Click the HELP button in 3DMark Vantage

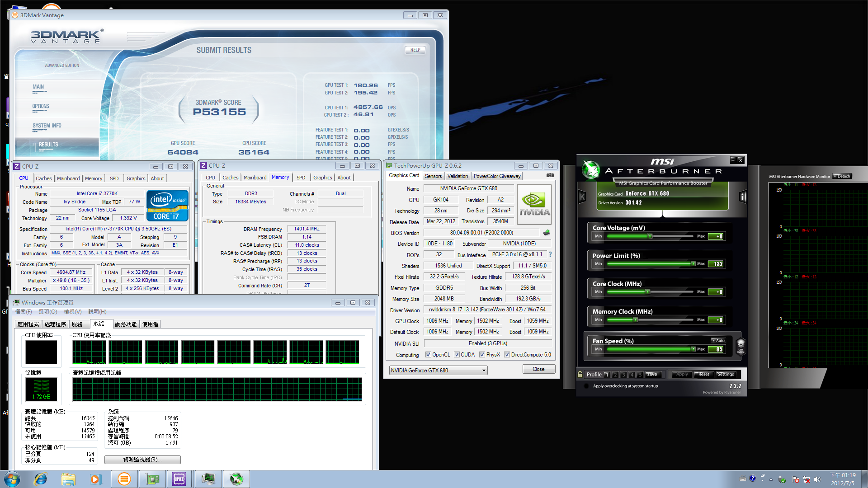click(415, 50)
